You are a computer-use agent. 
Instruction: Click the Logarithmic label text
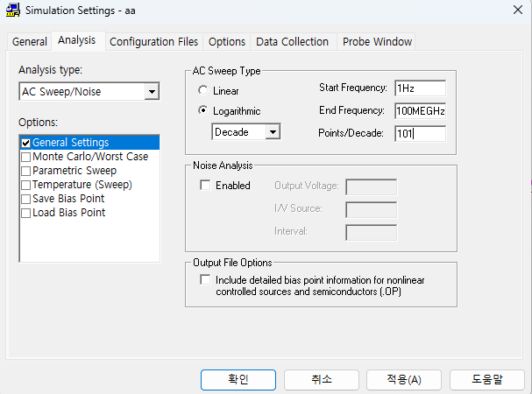(x=237, y=111)
